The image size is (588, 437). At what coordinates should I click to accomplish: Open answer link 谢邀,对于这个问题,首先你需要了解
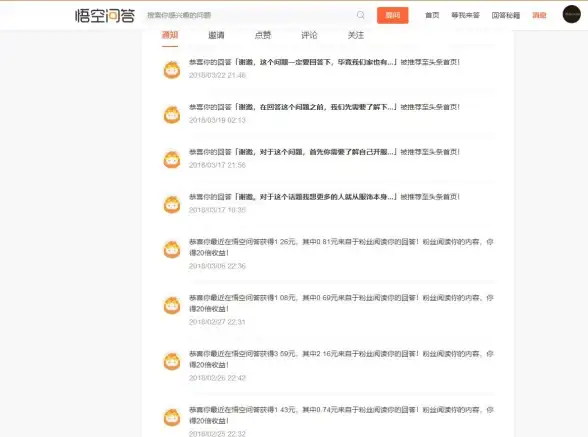point(316,152)
